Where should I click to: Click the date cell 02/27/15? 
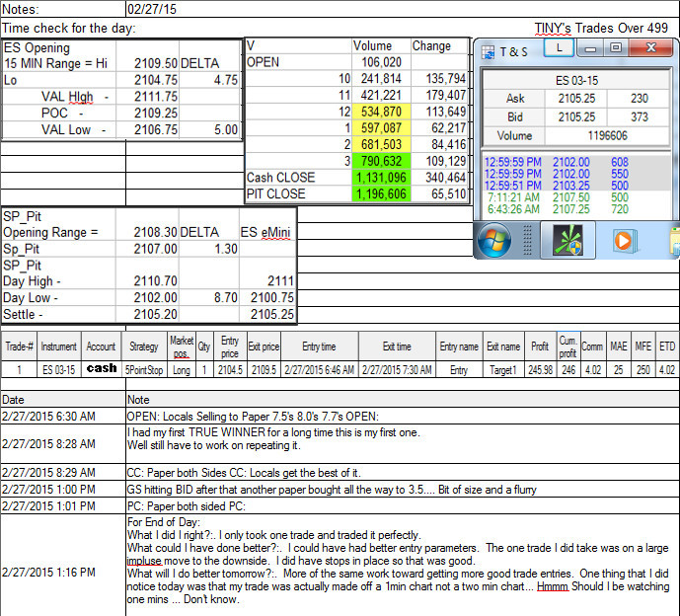coord(152,9)
